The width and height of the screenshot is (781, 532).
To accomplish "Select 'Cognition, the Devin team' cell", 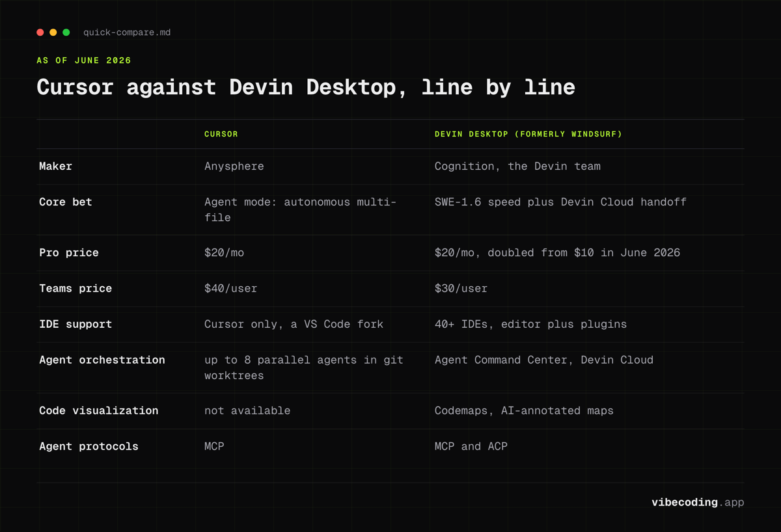I will (517, 166).
